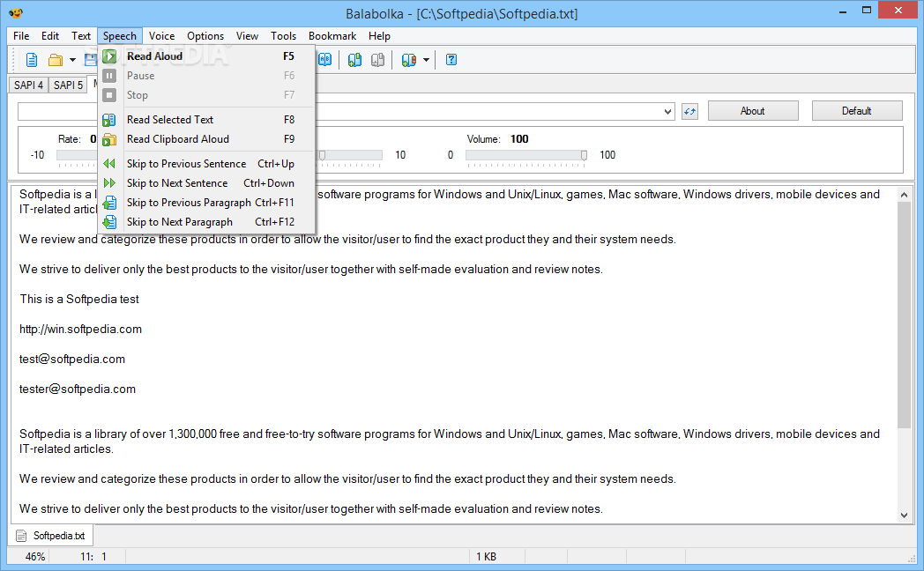Screen dimensions: 924x571
Task: Open the File menu
Action: point(21,36)
